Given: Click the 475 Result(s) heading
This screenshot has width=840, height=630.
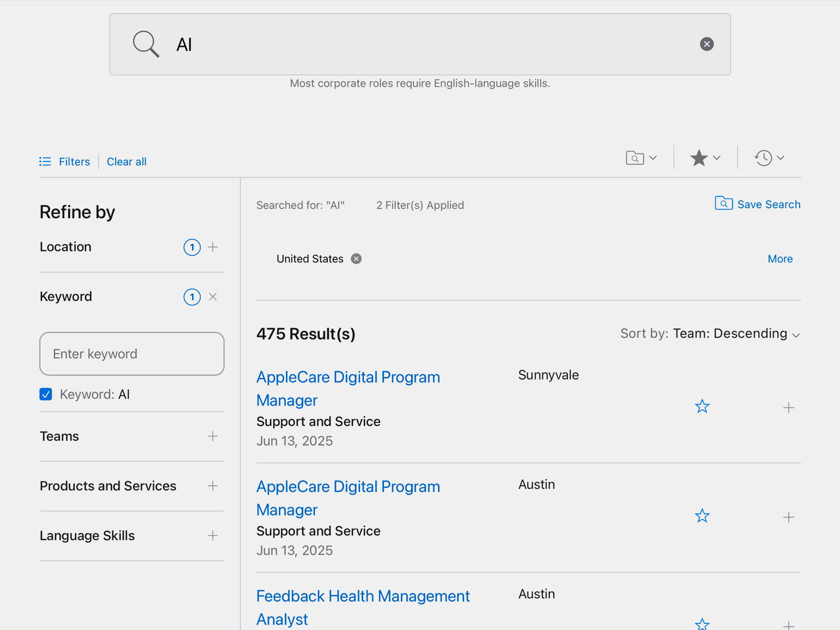Looking at the screenshot, I should [306, 334].
